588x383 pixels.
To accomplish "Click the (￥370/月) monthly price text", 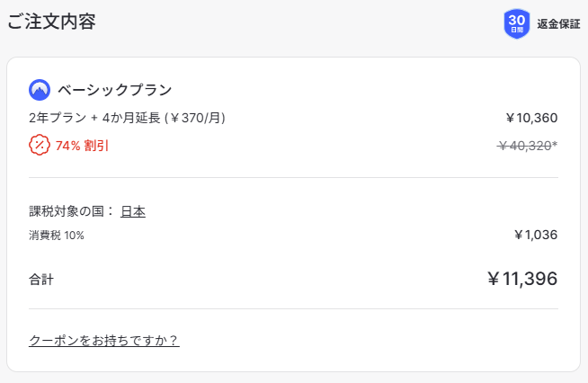I will click(194, 118).
